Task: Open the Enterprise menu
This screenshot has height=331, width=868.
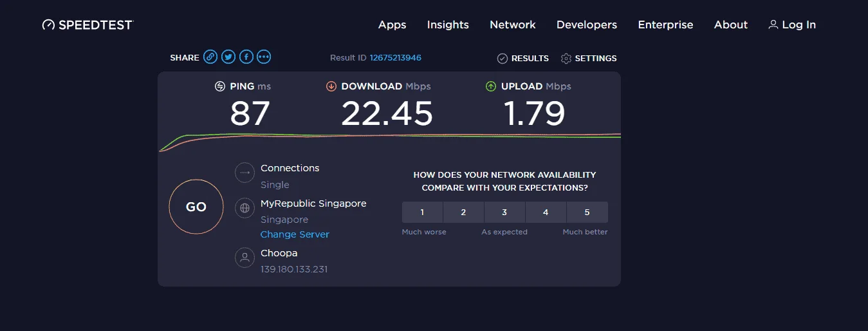Action: coord(665,25)
